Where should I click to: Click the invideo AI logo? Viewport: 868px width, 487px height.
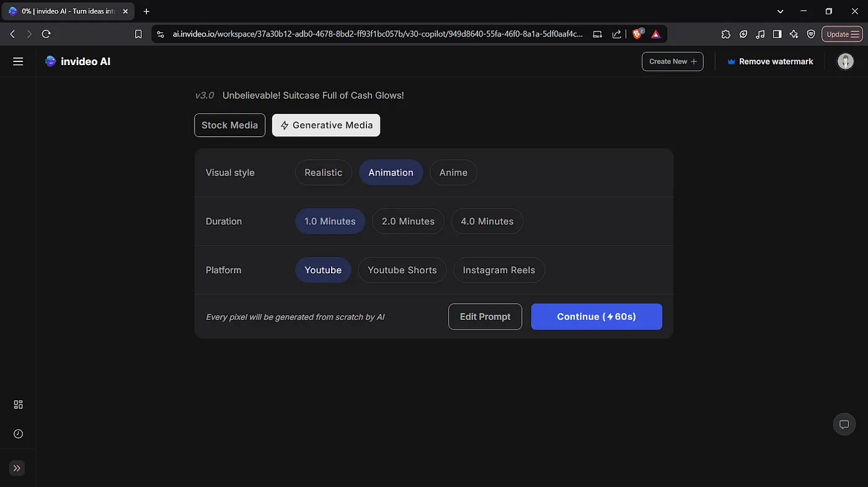coord(77,61)
